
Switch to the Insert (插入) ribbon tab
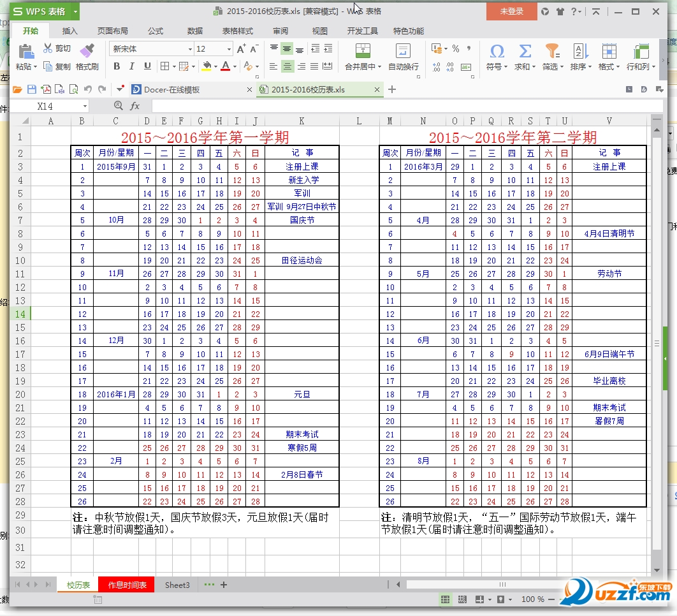(x=69, y=31)
